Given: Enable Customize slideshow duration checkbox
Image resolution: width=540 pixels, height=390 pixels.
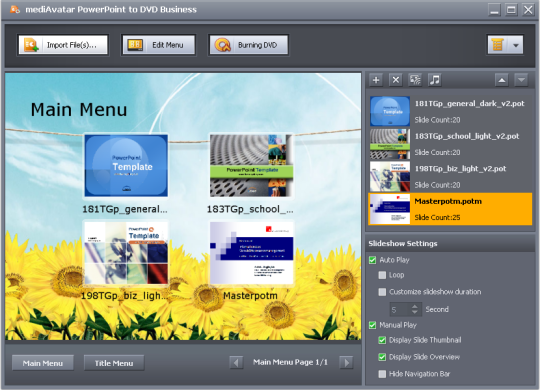Looking at the screenshot, I should [382, 292].
